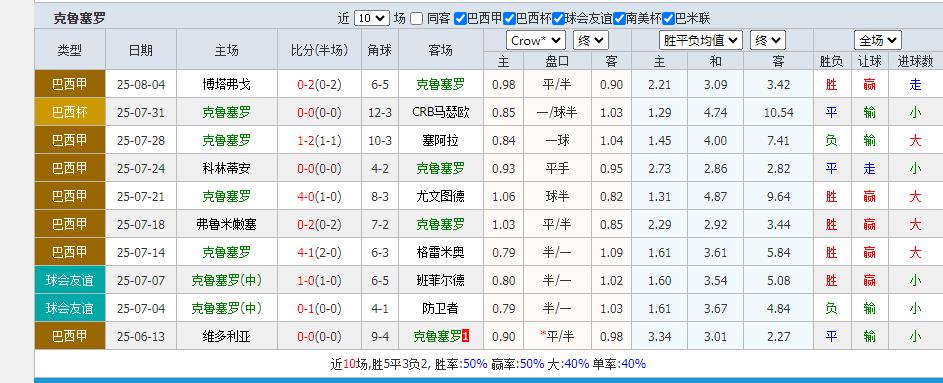The height and width of the screenshot is (383, 943).
Task: Click the 角球 column header
Action: coord(379,50)
